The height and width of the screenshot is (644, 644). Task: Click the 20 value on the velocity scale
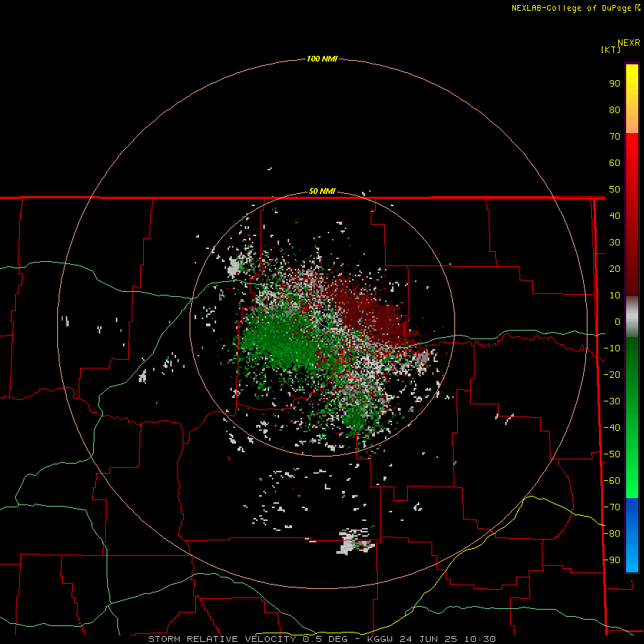click(x=615, y=268)
